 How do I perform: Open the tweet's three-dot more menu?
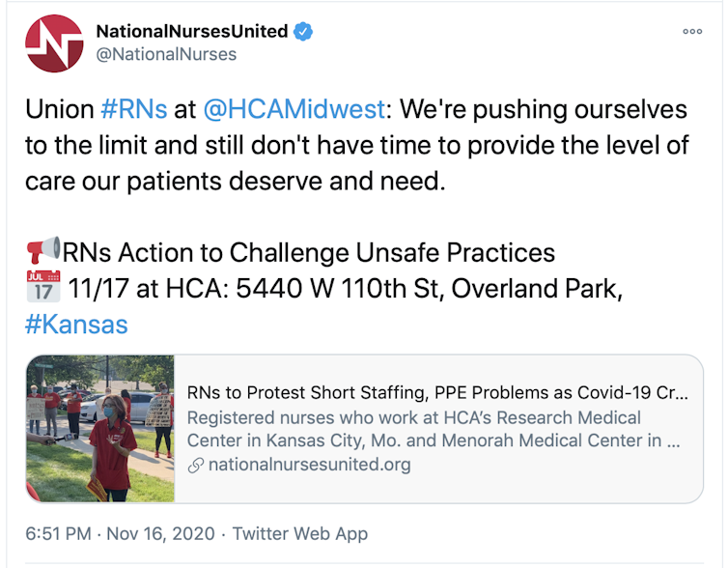point(691,32)
